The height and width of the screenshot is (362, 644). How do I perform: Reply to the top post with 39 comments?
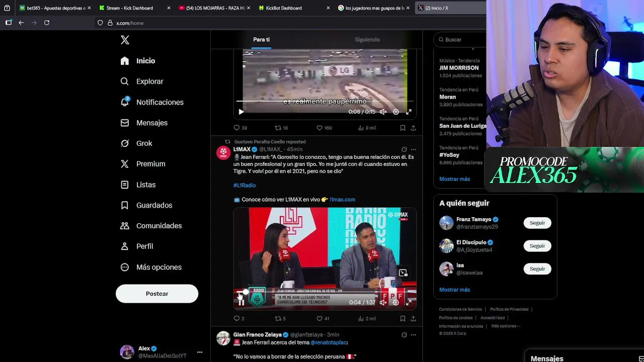click(x=240, y=128)
